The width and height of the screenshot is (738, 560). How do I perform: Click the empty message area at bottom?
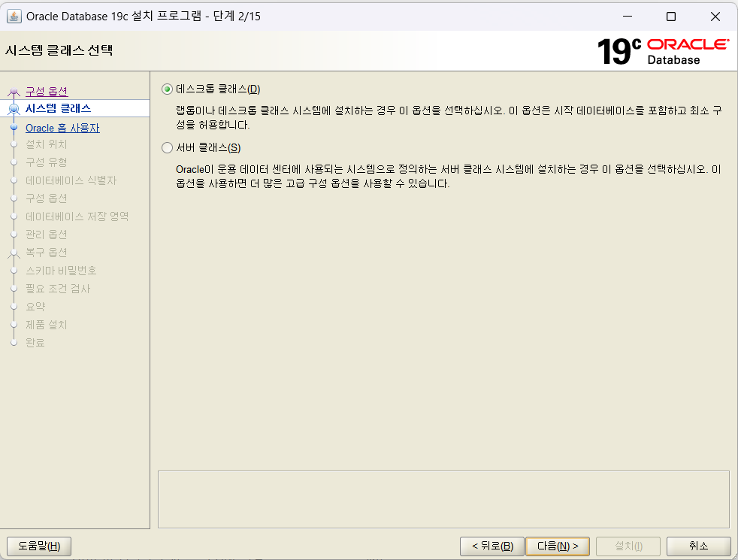tap(443, 499)
